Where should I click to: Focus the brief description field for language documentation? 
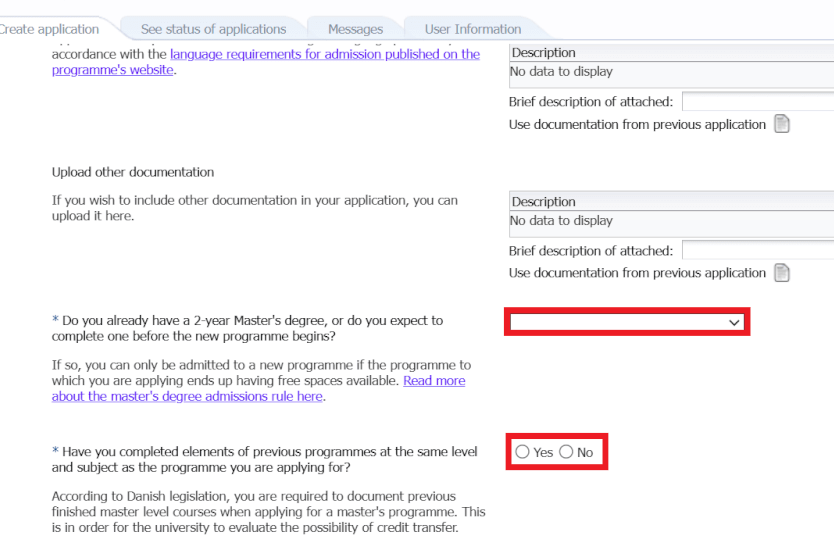coord(757,102)
